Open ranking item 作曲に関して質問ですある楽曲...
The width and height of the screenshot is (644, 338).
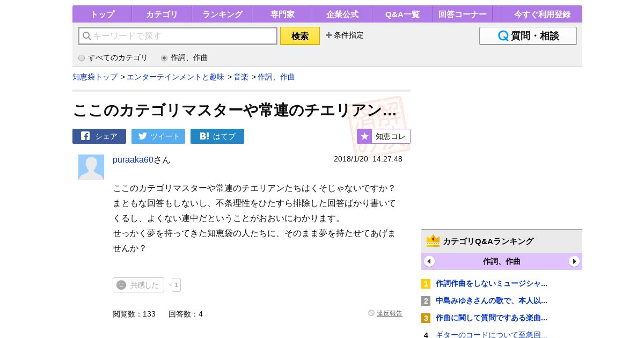click(x=492, y=318)
